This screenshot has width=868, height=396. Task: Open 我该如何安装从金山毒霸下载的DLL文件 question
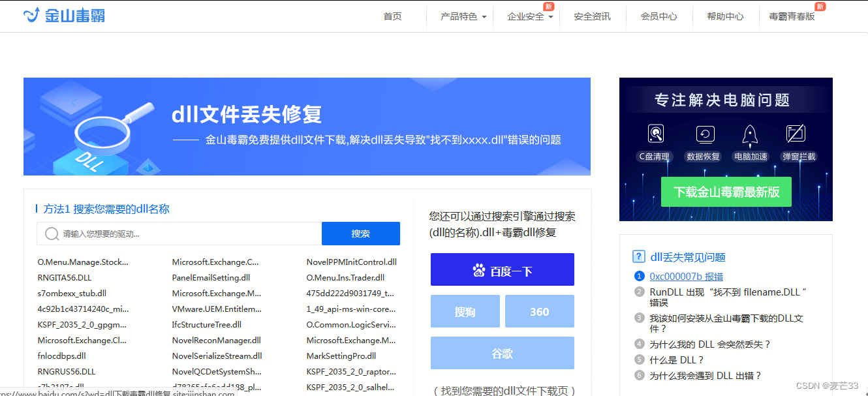click(x=726, y=324)
